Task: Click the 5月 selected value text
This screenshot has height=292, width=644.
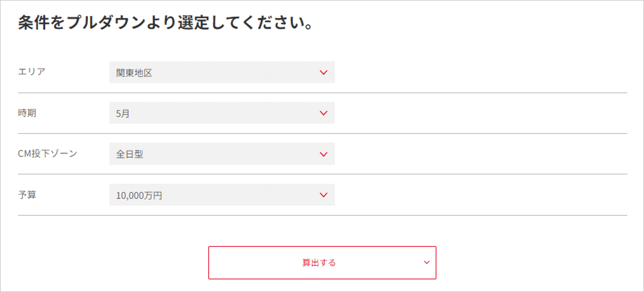Action: pos(123,114)
